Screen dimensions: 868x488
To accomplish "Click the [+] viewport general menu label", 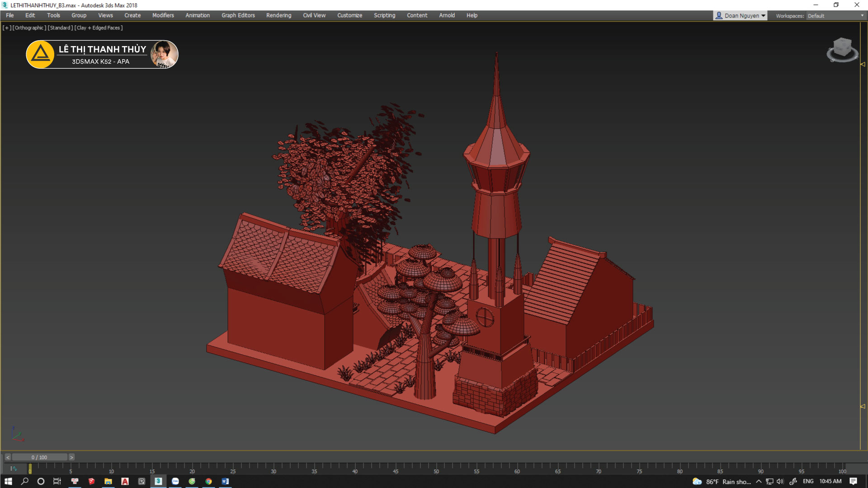I will (7, 28).
